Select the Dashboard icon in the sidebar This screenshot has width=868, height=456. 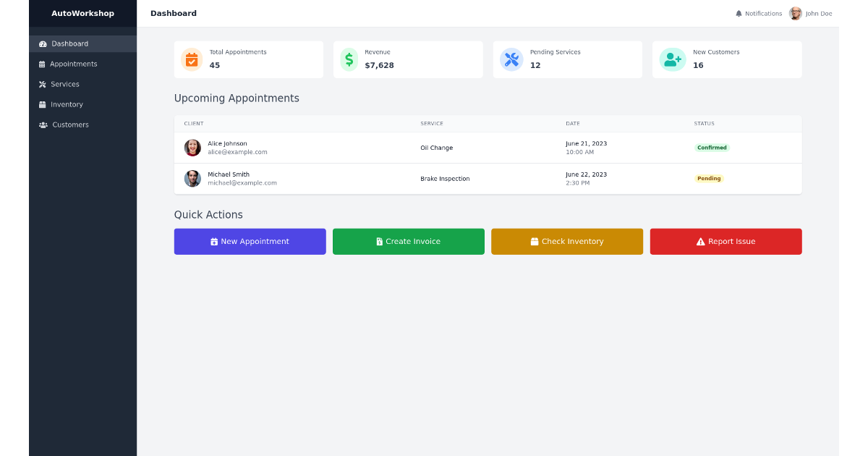[x=42, y=43]
